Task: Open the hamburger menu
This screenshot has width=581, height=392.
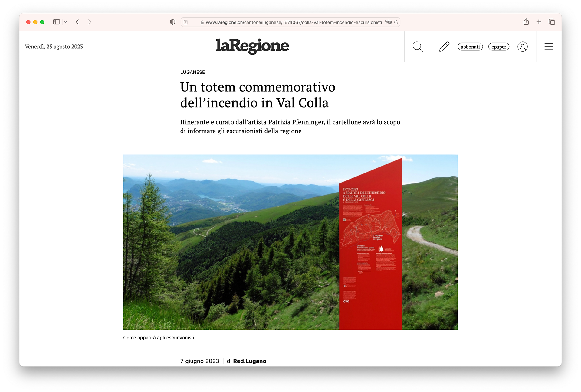Action: pyautogui.click(x=549, y=47)
